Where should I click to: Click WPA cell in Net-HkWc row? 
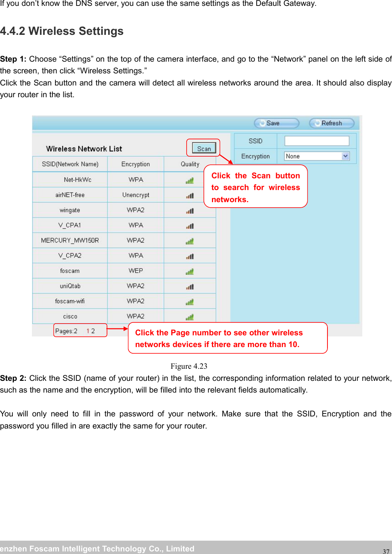pyautogui.click(x=136, y=180)
